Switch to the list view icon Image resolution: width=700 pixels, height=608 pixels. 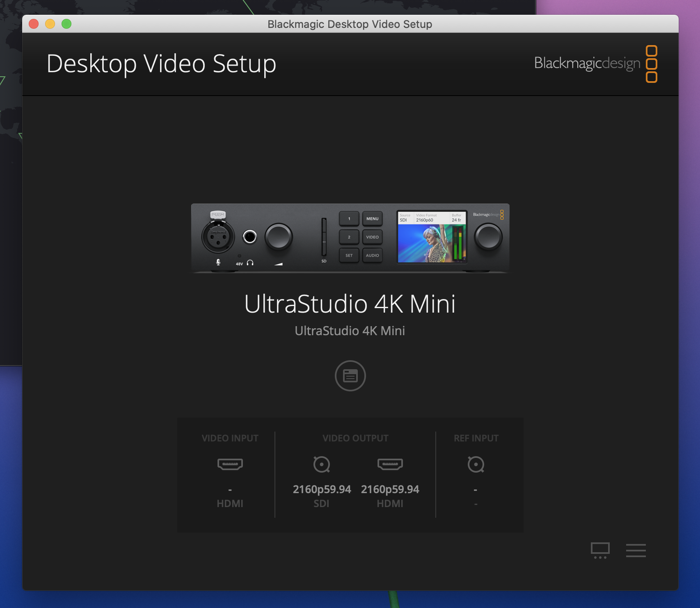coord(636,550)
